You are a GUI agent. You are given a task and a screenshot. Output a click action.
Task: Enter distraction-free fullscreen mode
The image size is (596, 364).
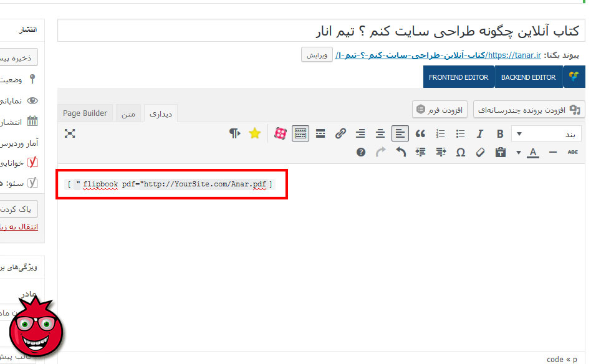(x=70, y=133)
